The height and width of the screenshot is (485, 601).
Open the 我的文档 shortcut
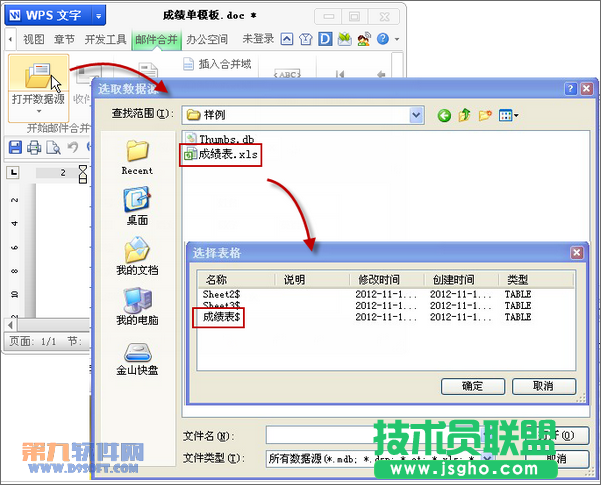coord(137,256)
